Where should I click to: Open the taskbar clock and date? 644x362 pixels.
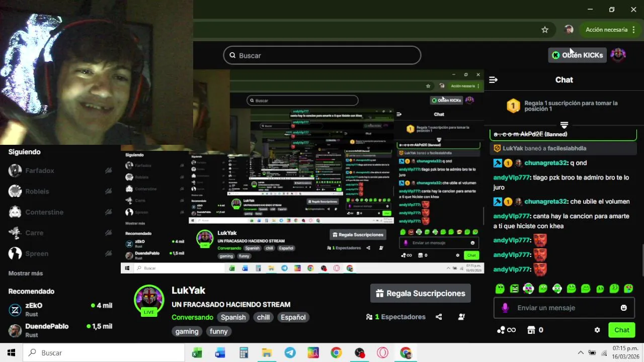pyautogui.click(x=625, y=352)
